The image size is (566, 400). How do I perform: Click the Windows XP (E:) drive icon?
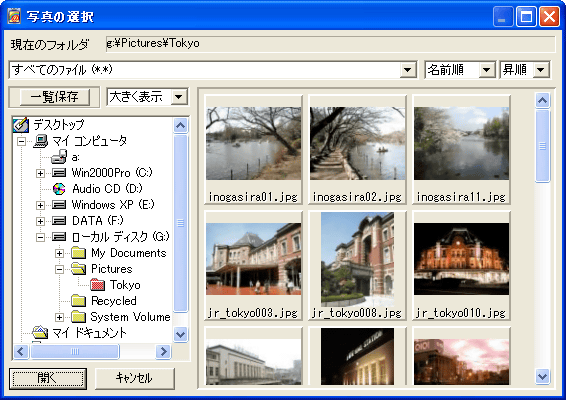click(59, 205)
